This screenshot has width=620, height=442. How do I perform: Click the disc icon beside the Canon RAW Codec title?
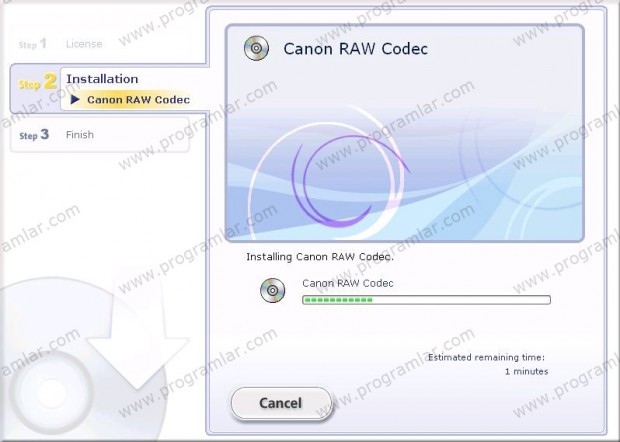point(256,48)
